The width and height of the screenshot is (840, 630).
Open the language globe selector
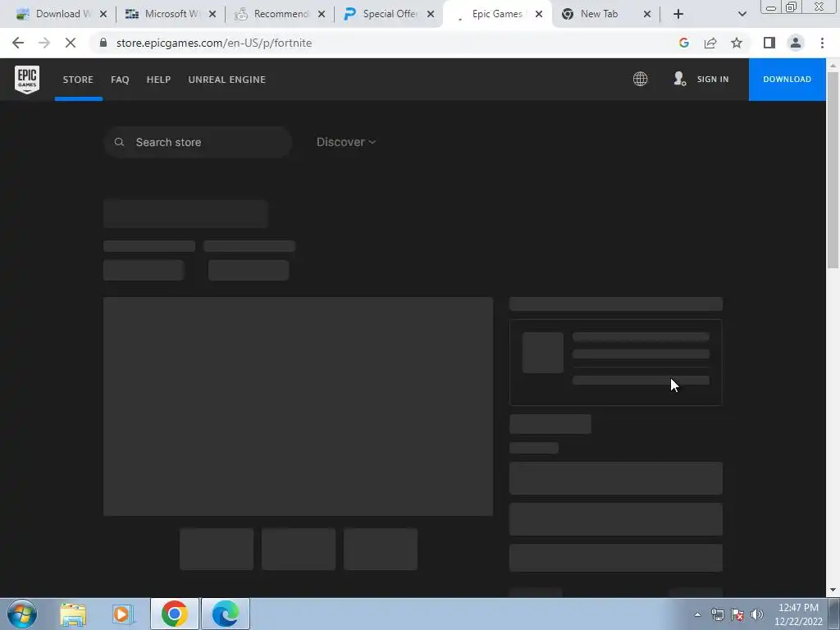[x=640, y=80]
